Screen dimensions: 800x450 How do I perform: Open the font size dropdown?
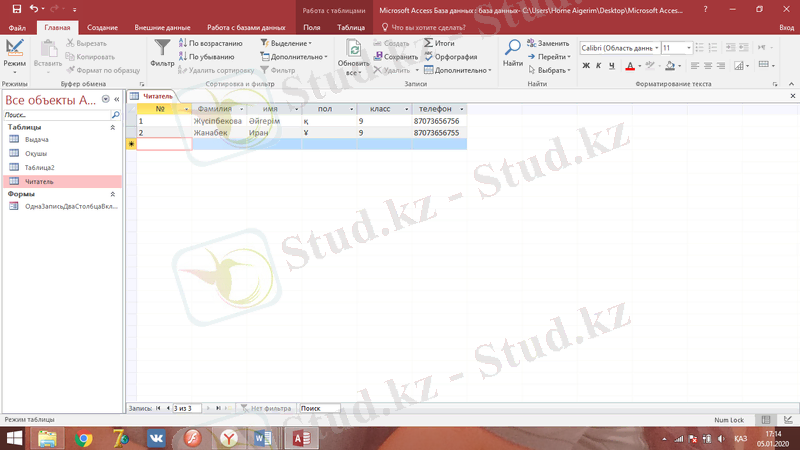(x=690, y=48)
